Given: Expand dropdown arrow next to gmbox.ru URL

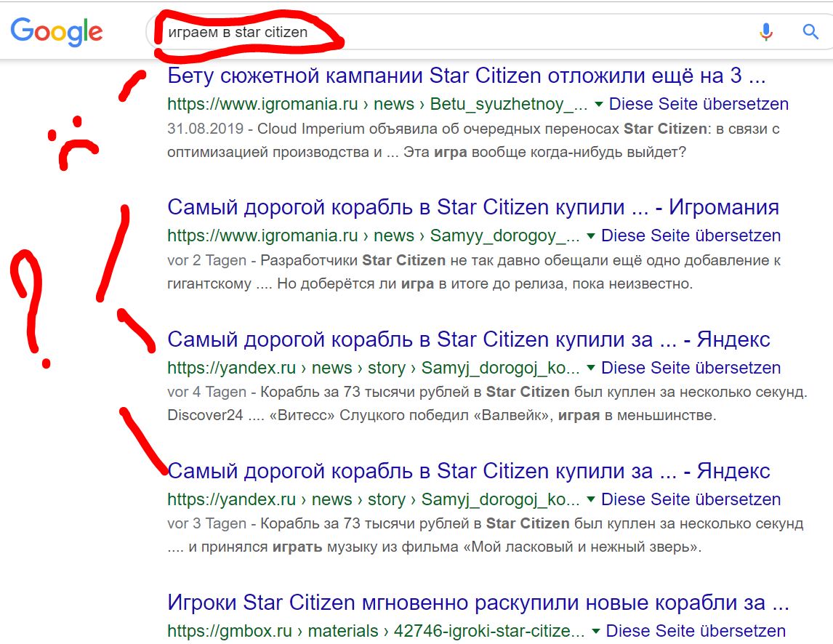Looking at the screenshot, I should (x=596, y=631).
